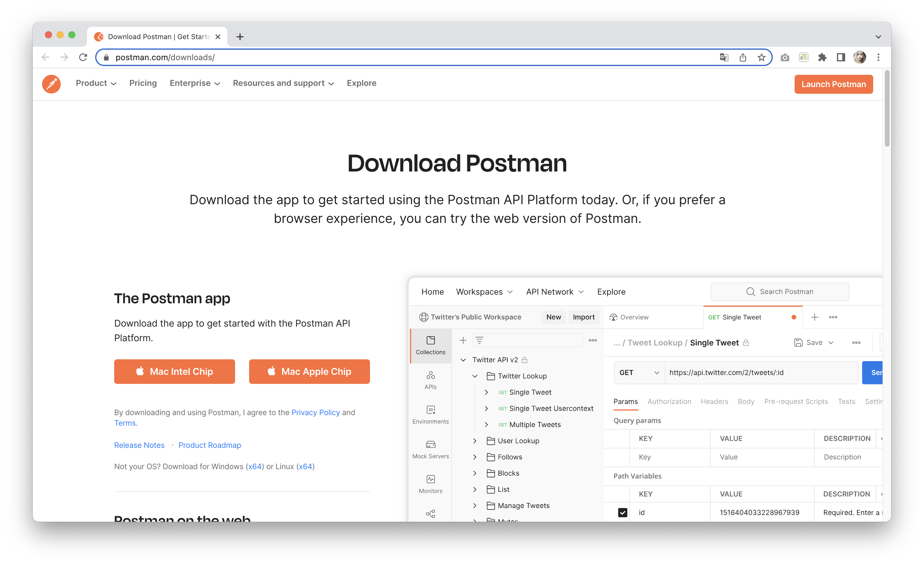Switch to the Headers tab
Screen dimensions: 924x565
point(714,401)
